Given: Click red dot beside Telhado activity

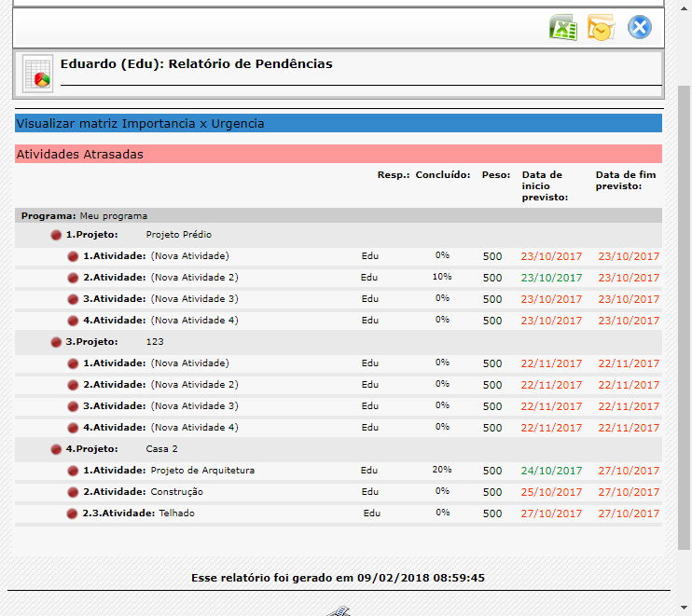Looking at the screenshot, I should click(x=72, y=513).
